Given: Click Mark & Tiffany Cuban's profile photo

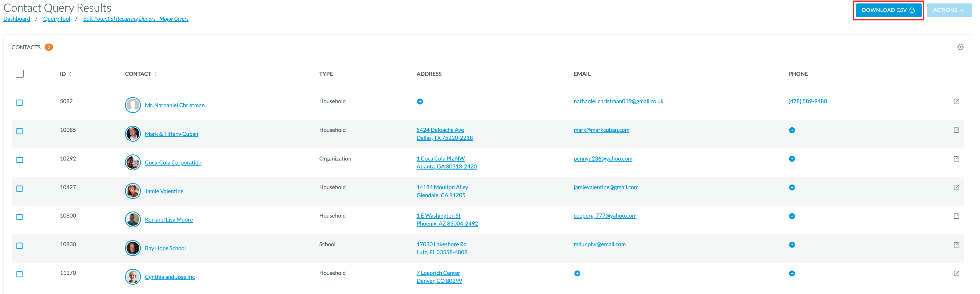Looking at the screenshot, I should click(133, 133).
